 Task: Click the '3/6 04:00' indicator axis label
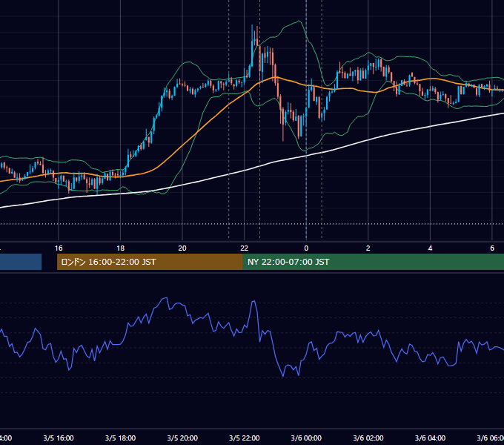430,438
